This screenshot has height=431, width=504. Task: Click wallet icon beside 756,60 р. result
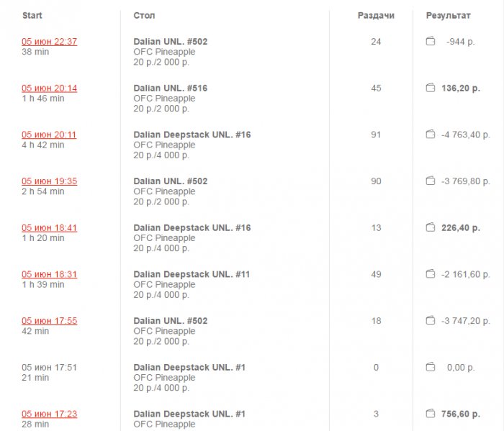point(431,414)
